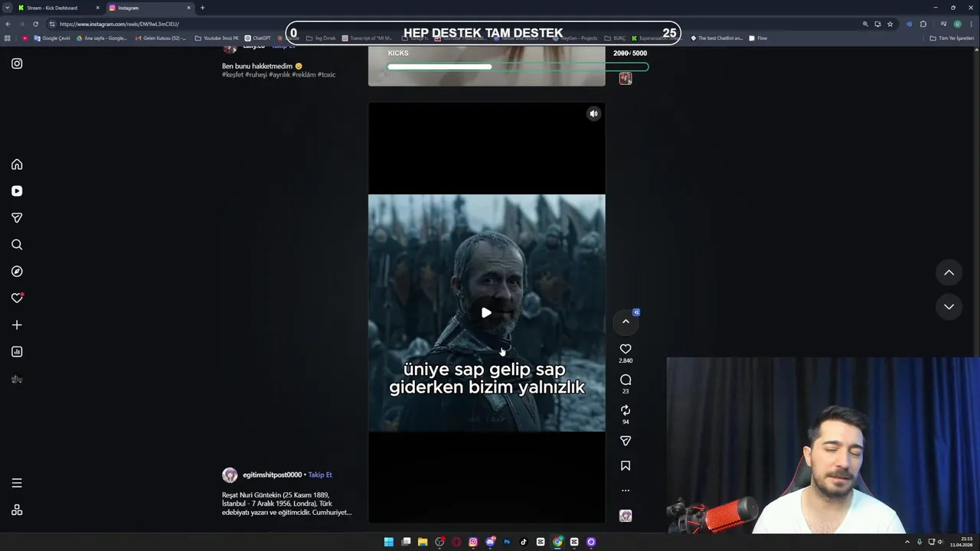Open the audio thumbnail below reel options
This screenshot has height=551, width=980.
(x=626, y=516)
